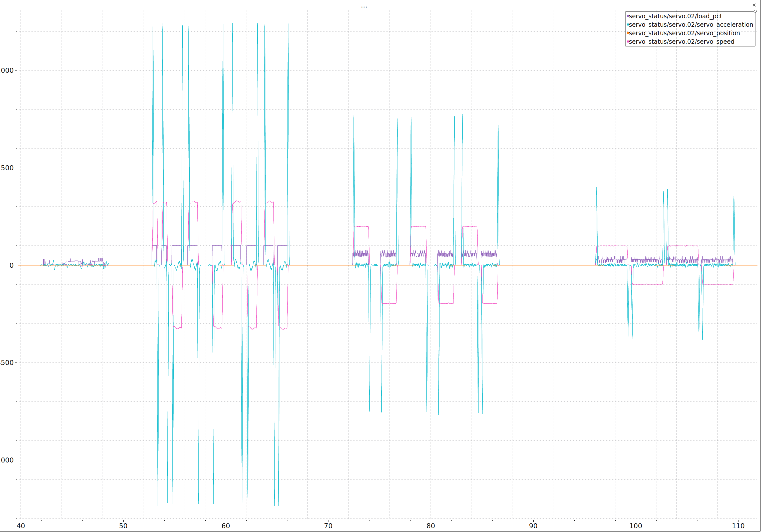
Task: Click the purple load_pct color marker in legend
Action: tap(627, 16)
